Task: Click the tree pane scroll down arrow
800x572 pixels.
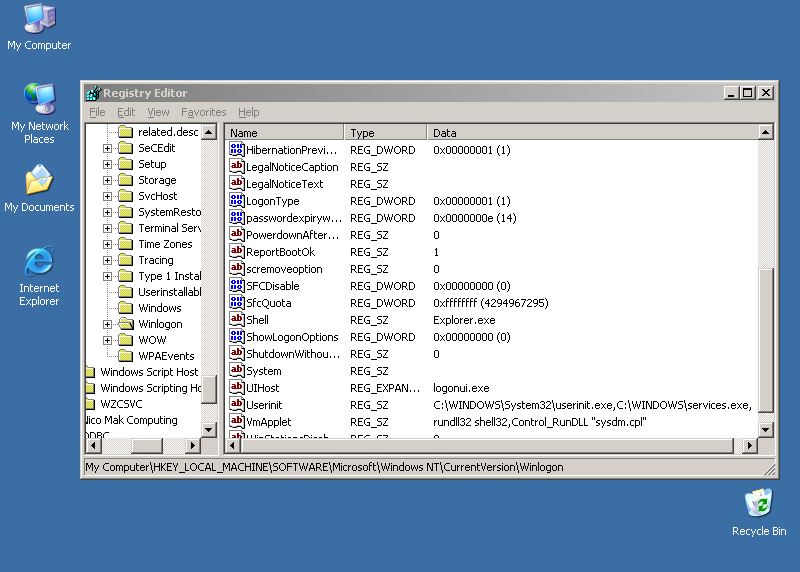Action: [209, 430]
